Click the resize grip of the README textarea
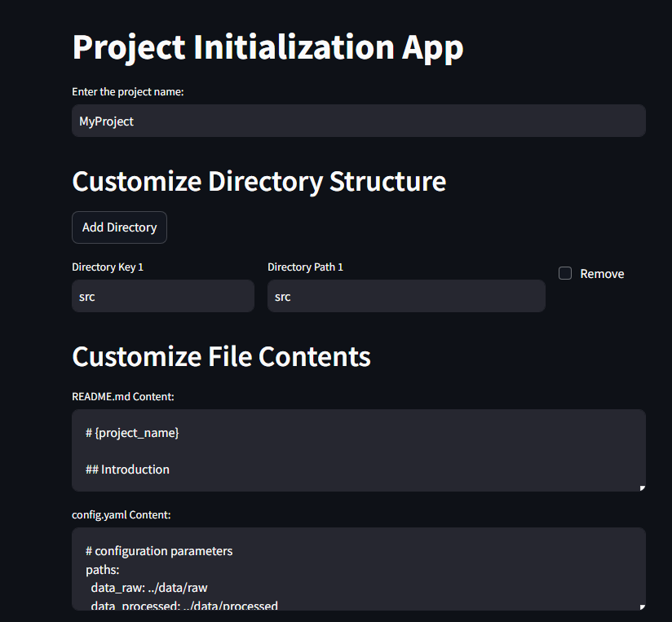This screenshot has width=672, height=622. pyautogui.click(x=641, y=489)
